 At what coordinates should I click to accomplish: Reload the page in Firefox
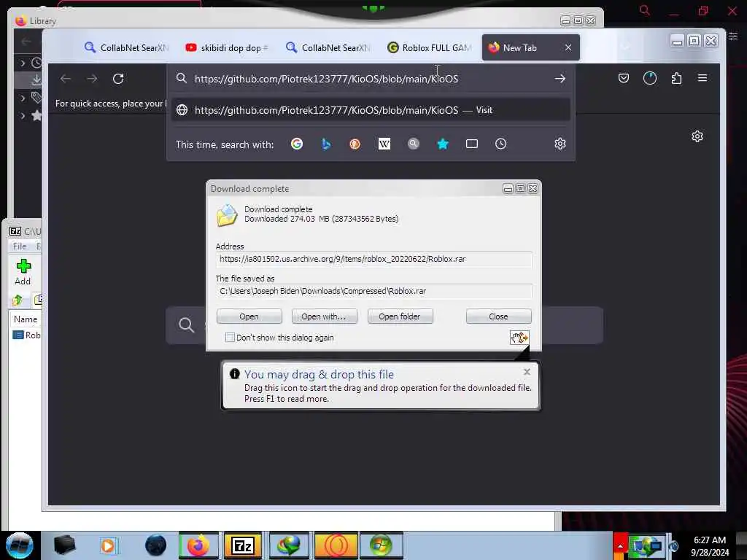[x=118, y=79]
